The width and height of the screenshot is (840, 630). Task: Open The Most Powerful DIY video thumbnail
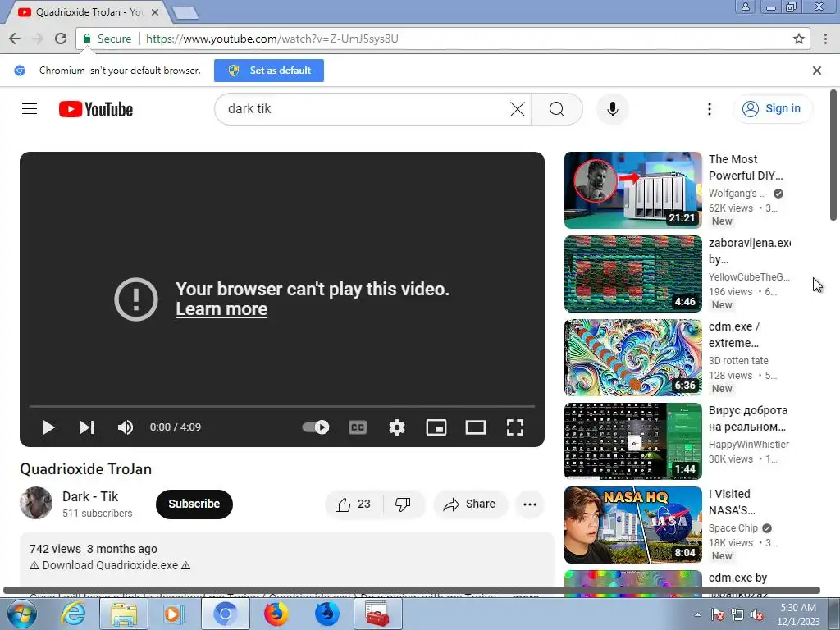pyautogui.click(x=632, y=190)
